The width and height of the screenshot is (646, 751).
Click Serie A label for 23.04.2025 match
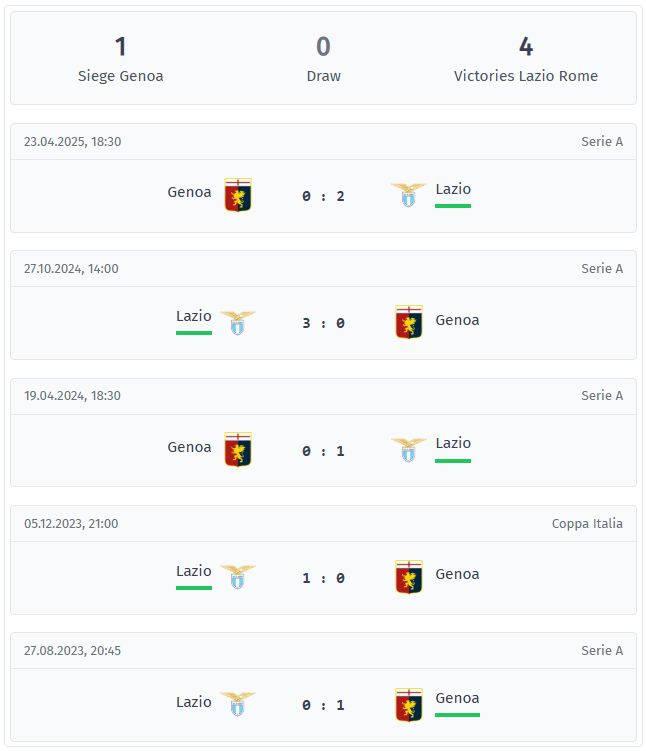click(602, 141)
